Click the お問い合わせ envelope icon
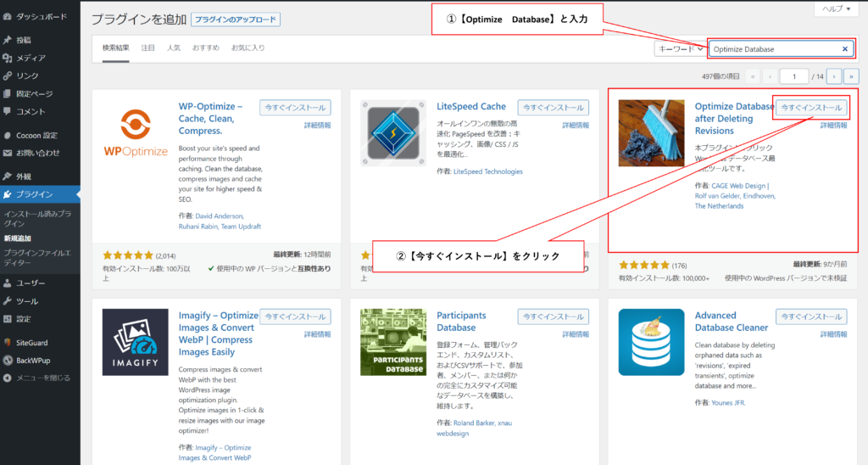Viewport: 868px width, 465px height. click(x=7, y=153)
